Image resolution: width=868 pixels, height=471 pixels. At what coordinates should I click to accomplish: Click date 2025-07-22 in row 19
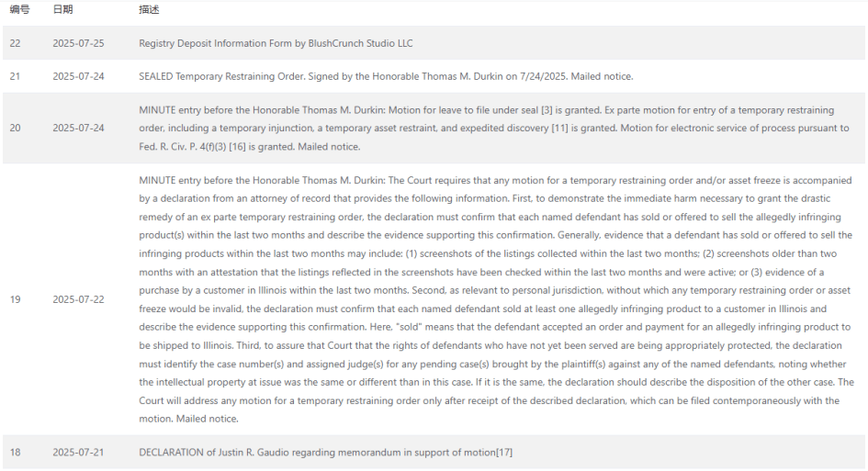(x=78, y=299)
